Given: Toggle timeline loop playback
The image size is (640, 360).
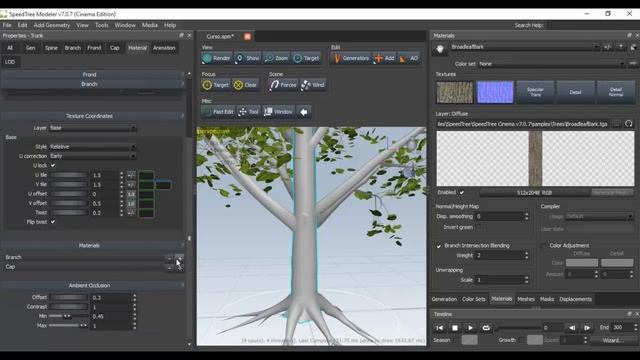Looking at the screenshot, I should coord(486,328).
